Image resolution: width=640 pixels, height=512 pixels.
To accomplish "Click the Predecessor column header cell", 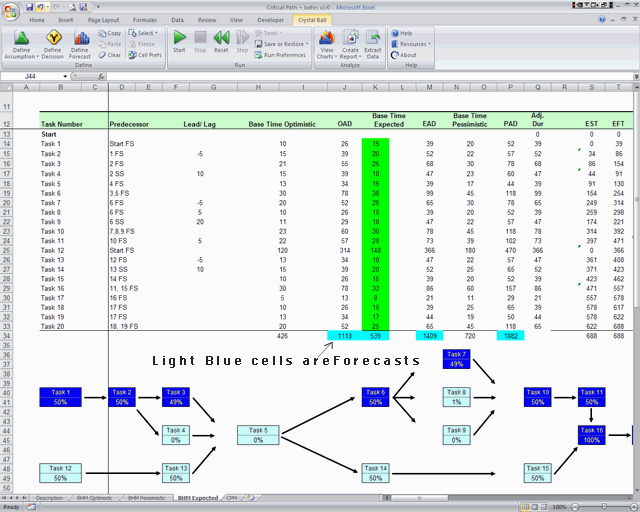I will 129,124.
